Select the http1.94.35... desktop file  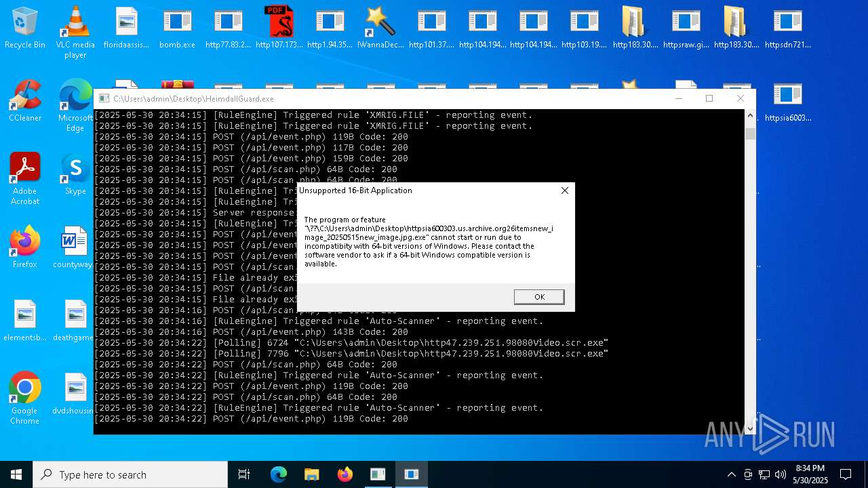click(x=330, y=28)
